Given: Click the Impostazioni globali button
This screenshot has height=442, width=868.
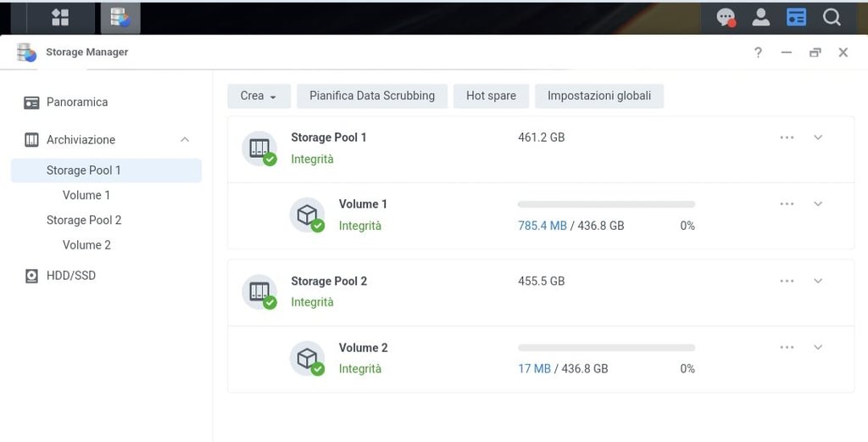Looking at the screenshot, I should 599,96.
